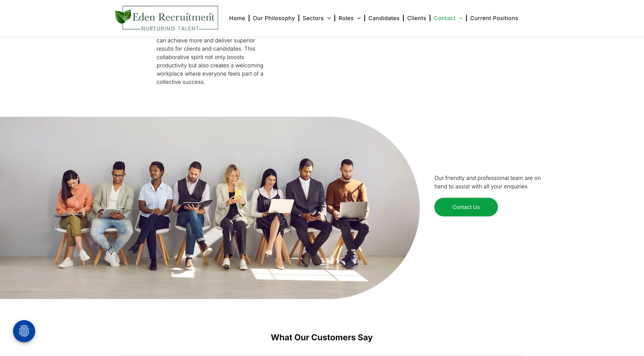Click the What Our Customers Say heading
This screenshot has width=644, height=356.
tap(322, 337)
